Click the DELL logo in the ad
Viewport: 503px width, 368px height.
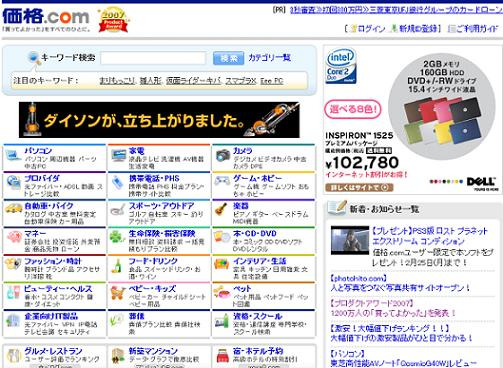tap(481, 182)
